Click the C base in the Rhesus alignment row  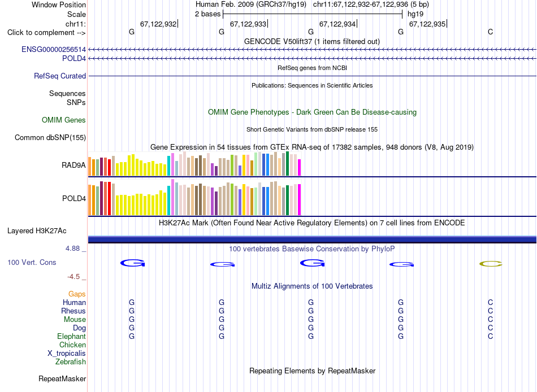[x=491, y=311]
